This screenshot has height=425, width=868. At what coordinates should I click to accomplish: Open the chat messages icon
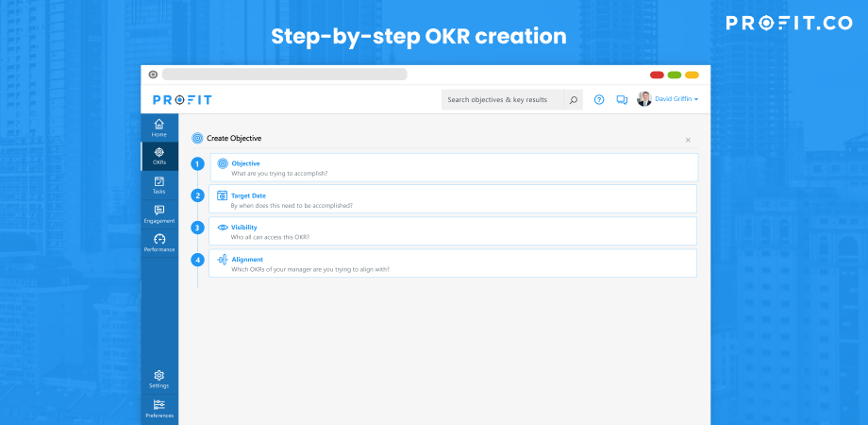tap(622, 100)
